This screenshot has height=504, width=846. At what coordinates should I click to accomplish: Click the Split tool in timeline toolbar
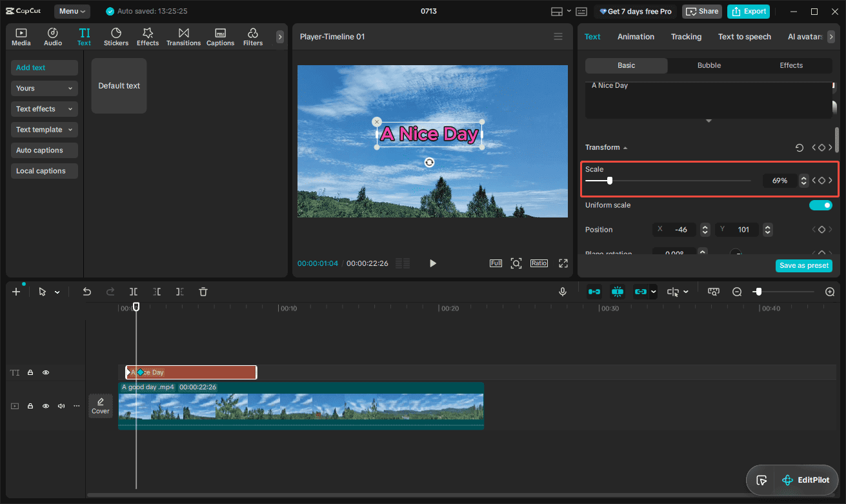134,292
